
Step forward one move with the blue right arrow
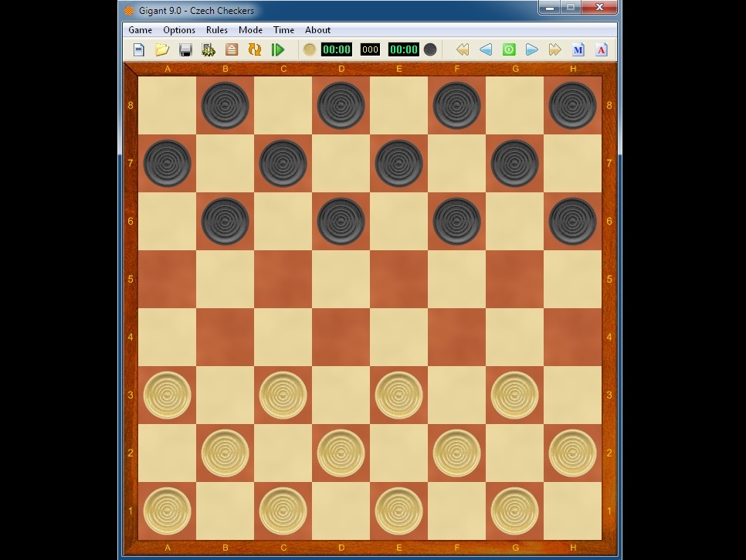532,49
